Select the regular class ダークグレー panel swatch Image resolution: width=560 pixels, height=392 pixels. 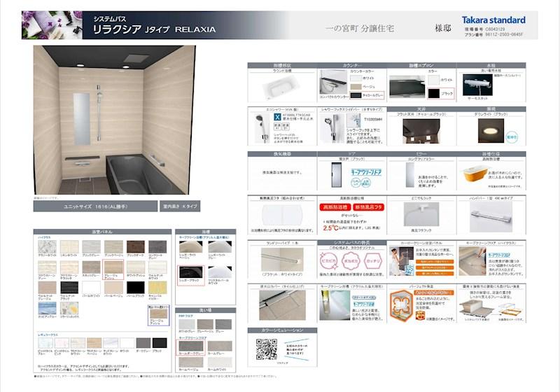pyautogui.click(x=143, y=343)
